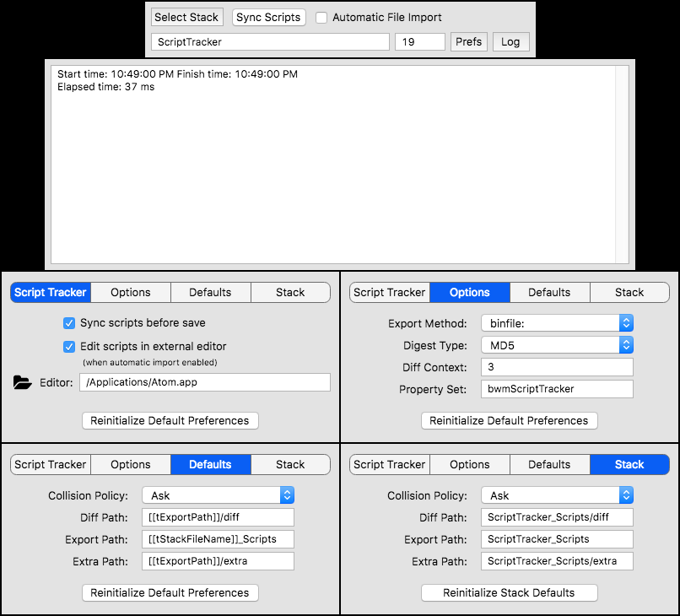Expand the Digest Type MD5 dropdown
The image size is (680, 616).
pos(557,345)
